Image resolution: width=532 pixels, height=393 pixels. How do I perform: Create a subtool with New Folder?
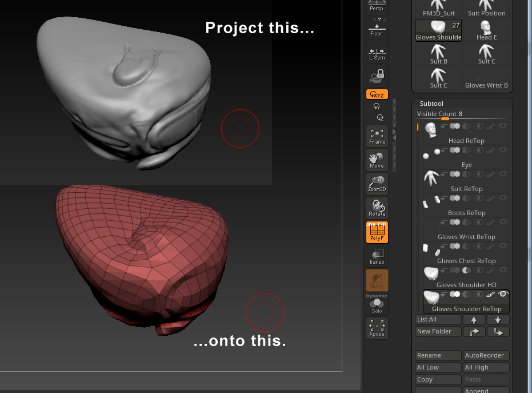(x=438, y=332)
